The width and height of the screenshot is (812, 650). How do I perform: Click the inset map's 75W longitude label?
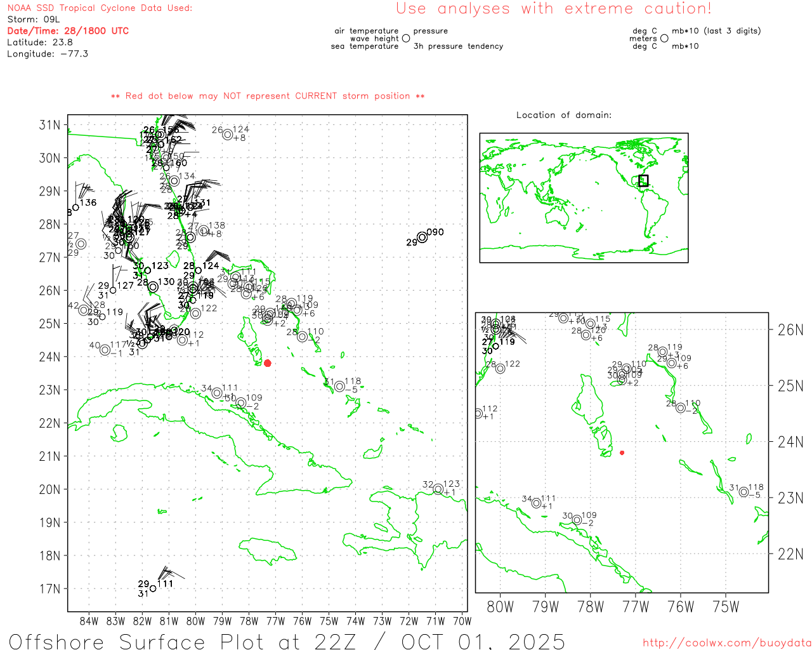coord(726,607)
